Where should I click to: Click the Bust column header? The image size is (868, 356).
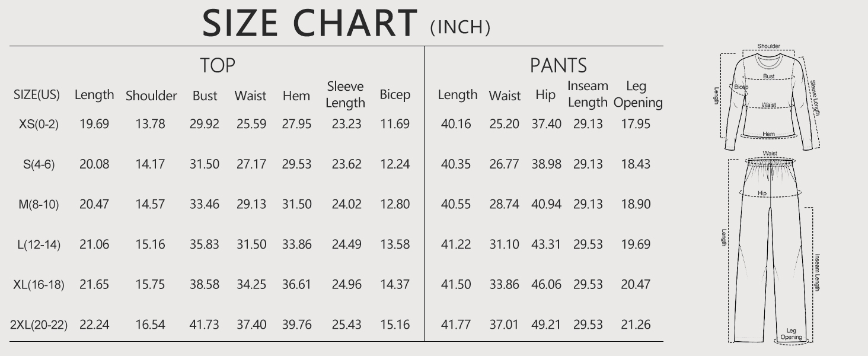coord(205,96)
